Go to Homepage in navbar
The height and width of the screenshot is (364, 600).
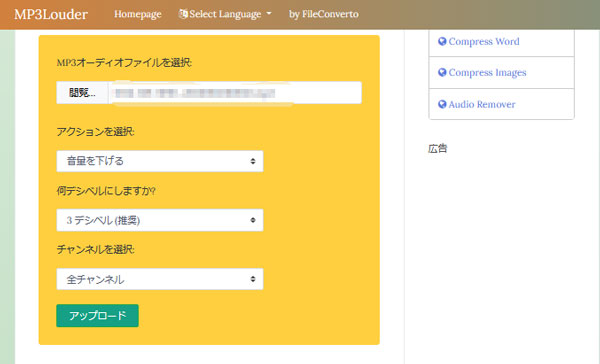click(138, 14)
